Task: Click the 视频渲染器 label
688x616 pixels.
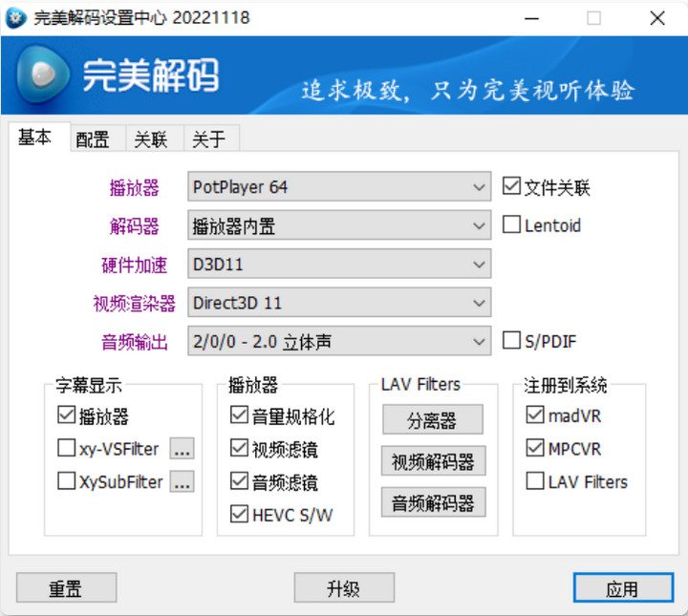Action: [x=135, y=304]
